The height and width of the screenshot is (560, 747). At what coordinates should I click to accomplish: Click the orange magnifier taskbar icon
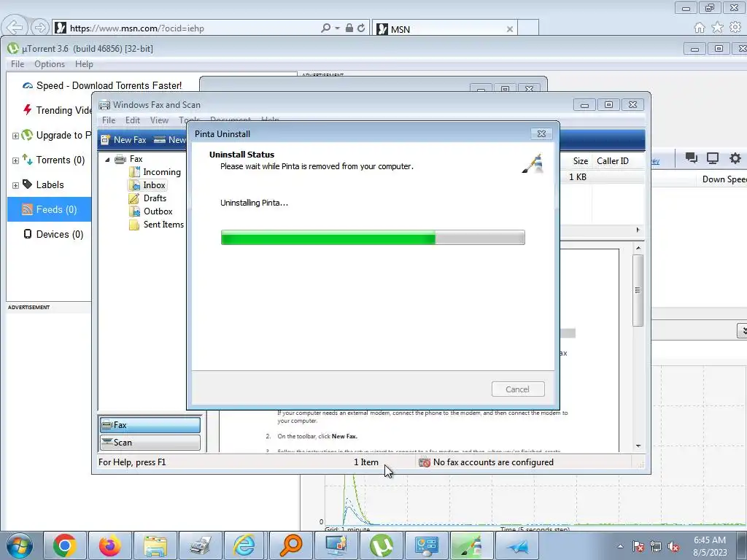pyautogui.click(x=290, y=545)
